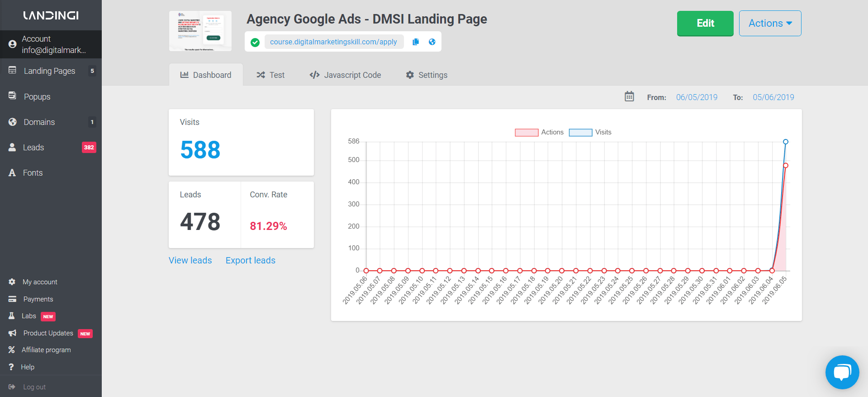
Task: Click the Fonts letter A icon
Action: 12,172
